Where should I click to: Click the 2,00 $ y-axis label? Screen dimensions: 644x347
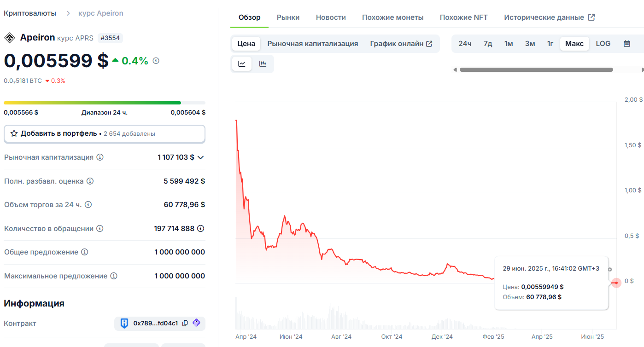pos(633,100)
